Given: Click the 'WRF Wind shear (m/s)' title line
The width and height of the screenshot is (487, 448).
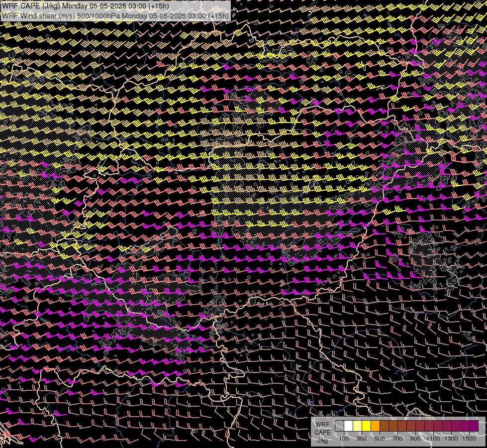Looking at the screenshot, I should point(115,16).
